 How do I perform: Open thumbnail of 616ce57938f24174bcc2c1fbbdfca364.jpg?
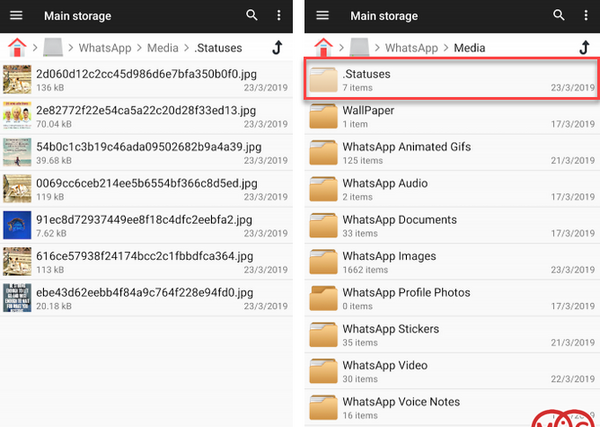click(x=17, y=261)
